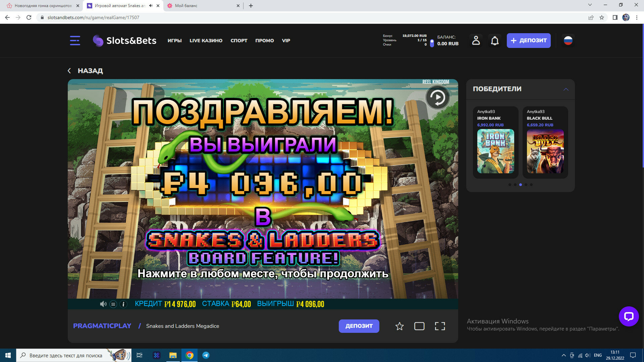
Task: Open the Iron Bank winner thumbnail
Action: coord(495,151)
